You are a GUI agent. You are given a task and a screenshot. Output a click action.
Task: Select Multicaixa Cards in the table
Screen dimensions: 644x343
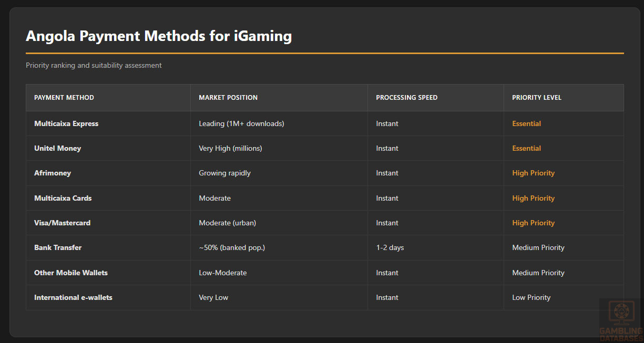point(63,199)
